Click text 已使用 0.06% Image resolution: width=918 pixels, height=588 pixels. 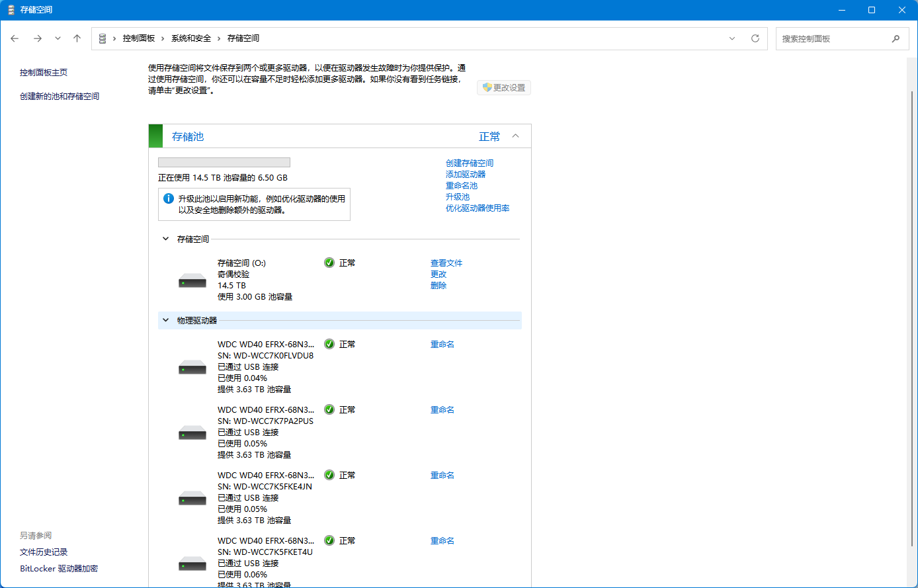tap(242, 574)
